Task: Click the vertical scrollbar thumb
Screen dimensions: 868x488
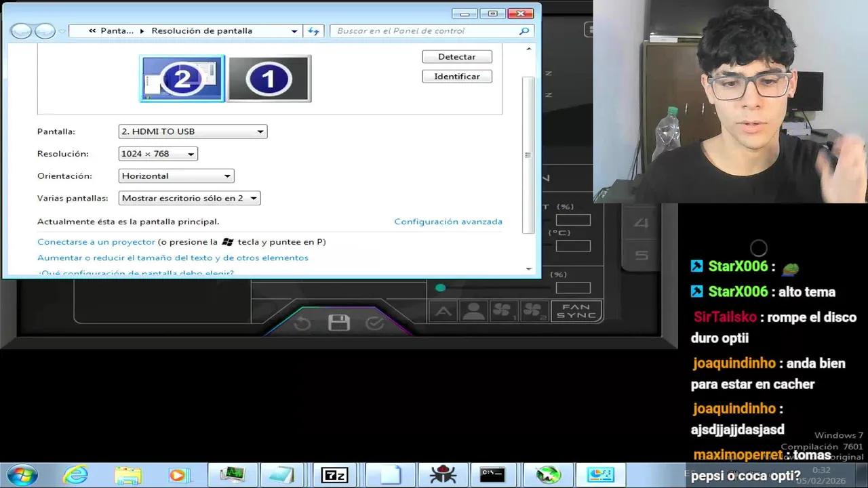Action: point(529,155)
